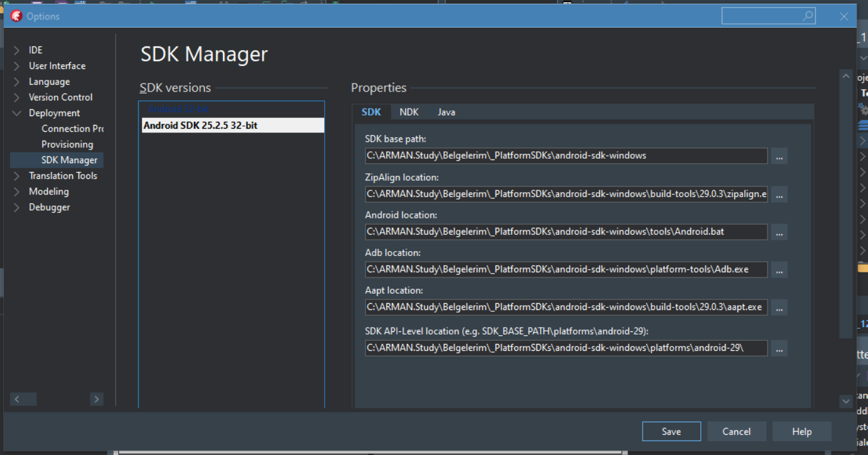Click the tree's scroll-left arrow
The image size is (868, 455).
(17, 399)
